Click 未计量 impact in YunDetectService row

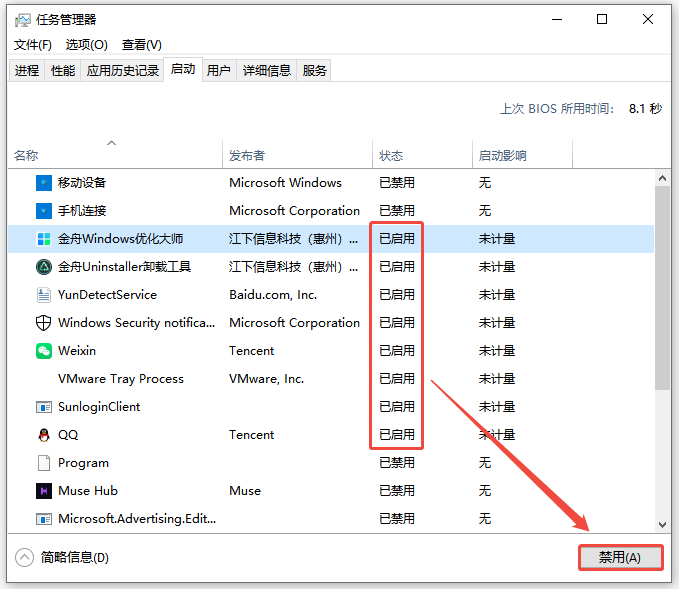click(x=497, y=295)
